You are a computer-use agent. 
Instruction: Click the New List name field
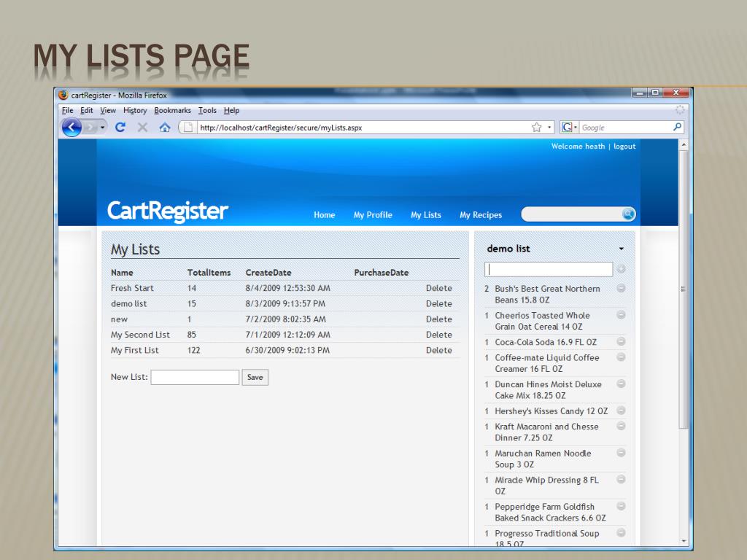click(x=195, y=377)
